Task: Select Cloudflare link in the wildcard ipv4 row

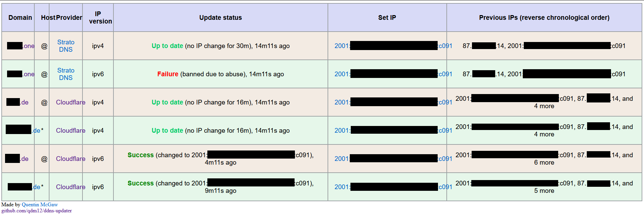Action: coord(70,130)
